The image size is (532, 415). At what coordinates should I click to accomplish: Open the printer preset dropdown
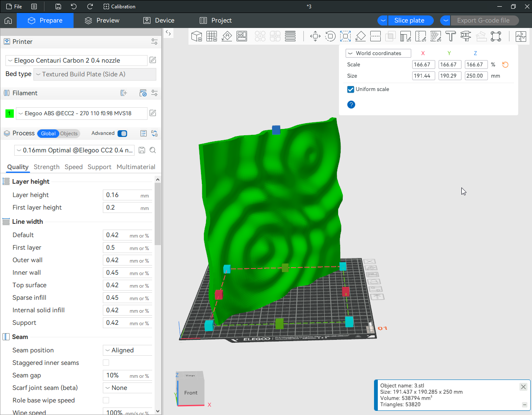click(x=76, y=61)
